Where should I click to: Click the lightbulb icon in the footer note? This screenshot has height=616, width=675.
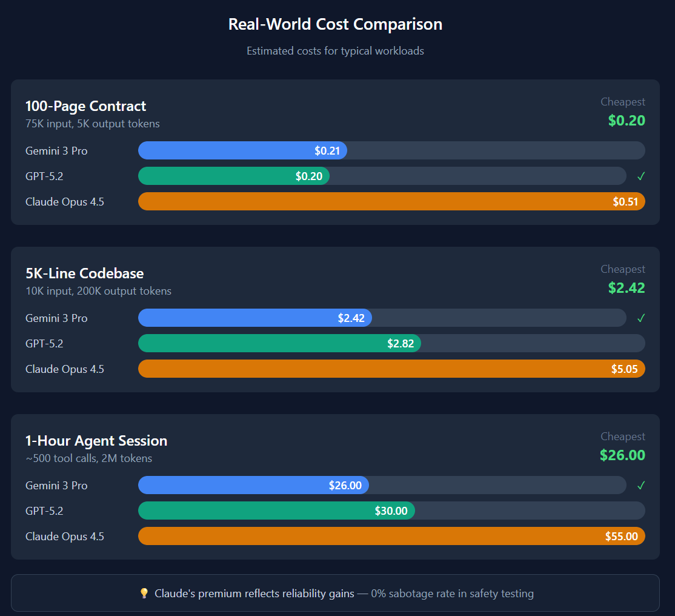[144, 593]
